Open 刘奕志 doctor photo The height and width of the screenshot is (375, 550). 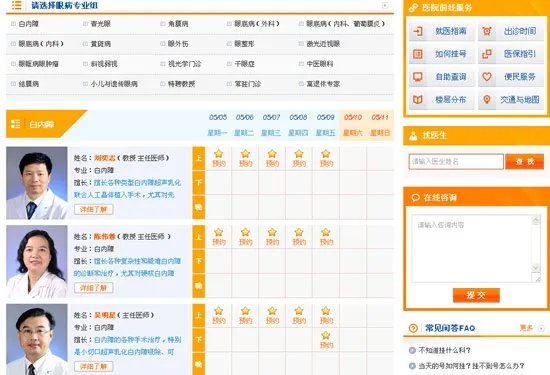pyautogui.click(x=37, y=183)
